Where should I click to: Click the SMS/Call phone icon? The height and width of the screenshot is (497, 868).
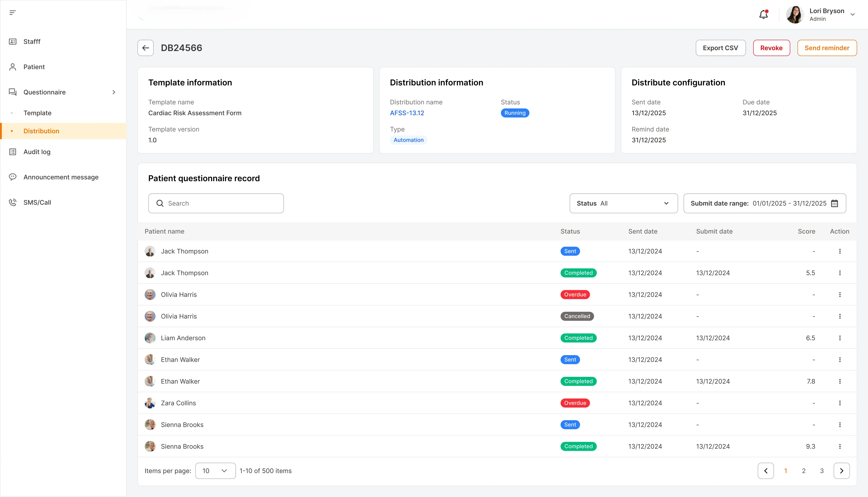click(13, 202)
